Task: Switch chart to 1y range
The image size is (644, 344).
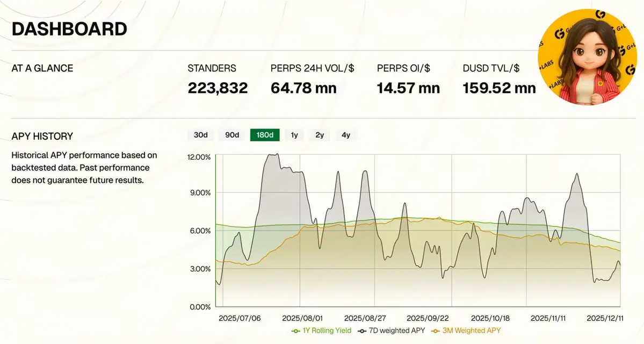Action: (294, 135)
